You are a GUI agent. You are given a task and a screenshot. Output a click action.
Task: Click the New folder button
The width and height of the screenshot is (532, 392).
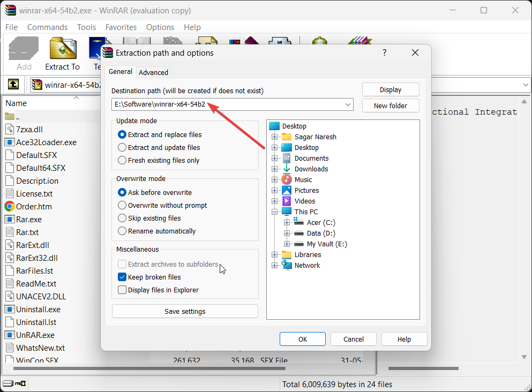pos(391,105)
